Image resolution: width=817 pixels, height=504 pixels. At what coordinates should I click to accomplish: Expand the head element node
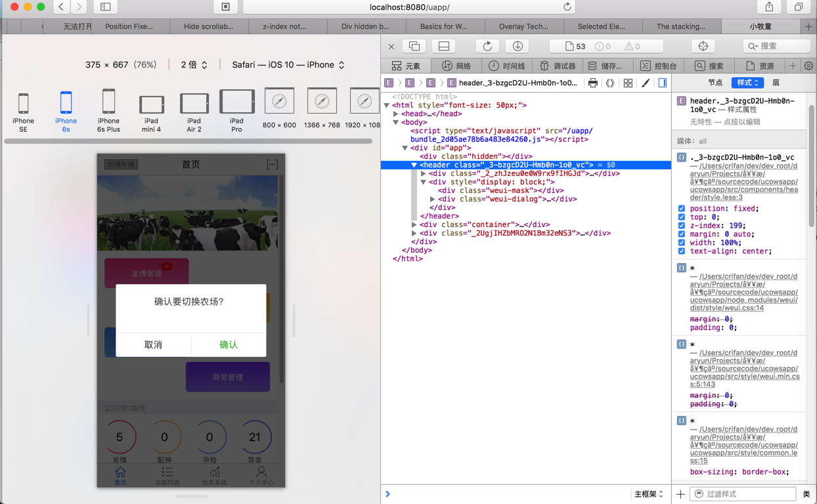coord(396,114)
